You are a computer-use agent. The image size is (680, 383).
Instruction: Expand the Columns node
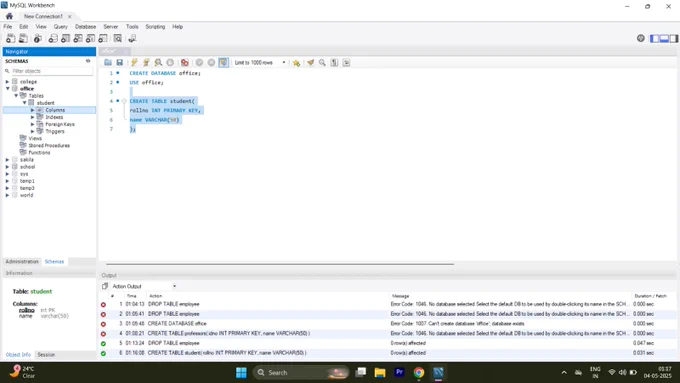pyautogui.click(x=32, y=110)
